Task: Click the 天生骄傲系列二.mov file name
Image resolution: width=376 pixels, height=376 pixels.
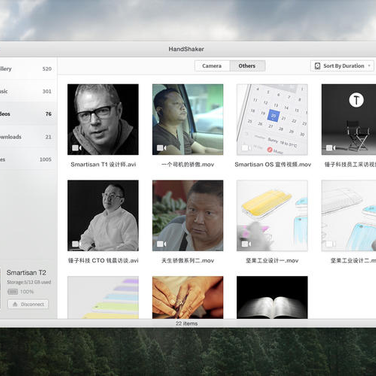Action: click(x=188, y=261)
